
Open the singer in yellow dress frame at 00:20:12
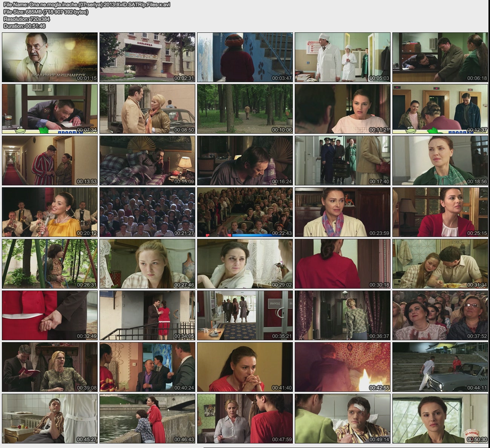coord(50,212)
